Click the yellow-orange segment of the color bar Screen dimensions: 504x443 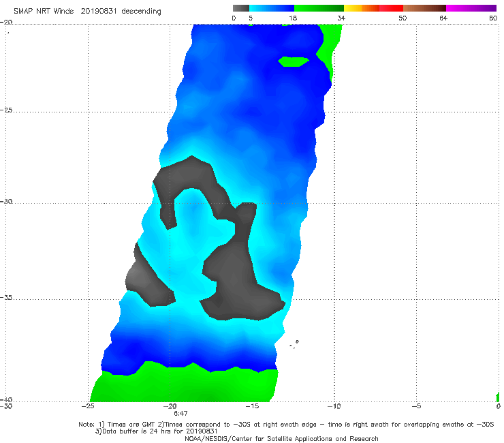point(361,8)
